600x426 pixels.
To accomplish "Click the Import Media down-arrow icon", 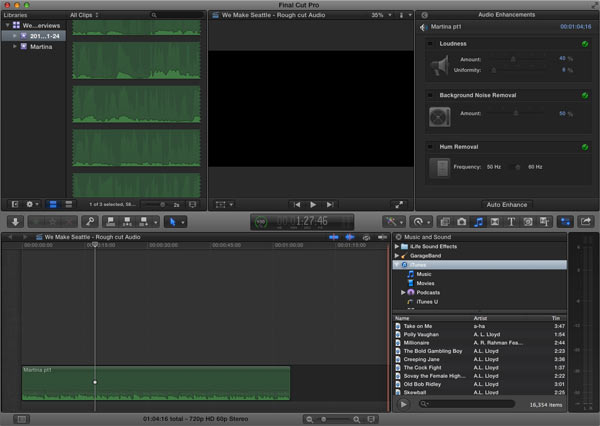I will [16, 222].
